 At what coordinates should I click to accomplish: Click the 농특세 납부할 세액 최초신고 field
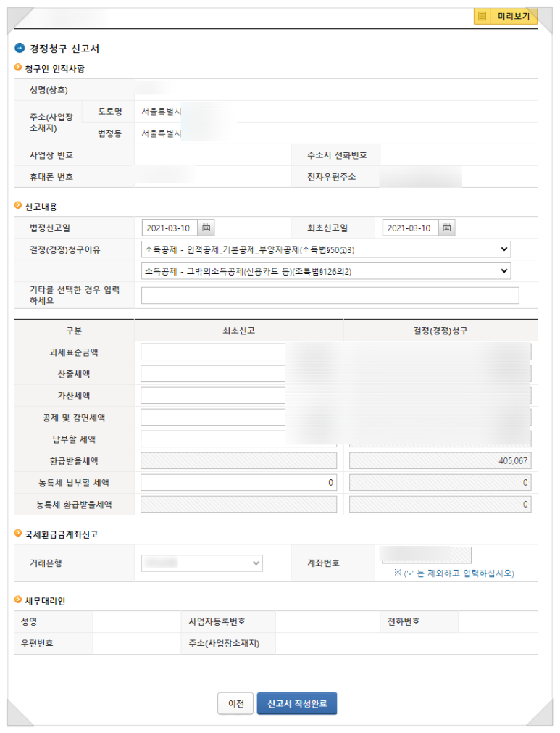pyautogui.click(x=238, y=482)
